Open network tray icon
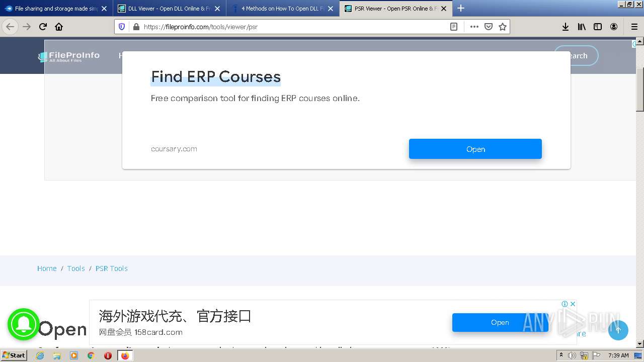The image size is (644, 362). [584, 355]
